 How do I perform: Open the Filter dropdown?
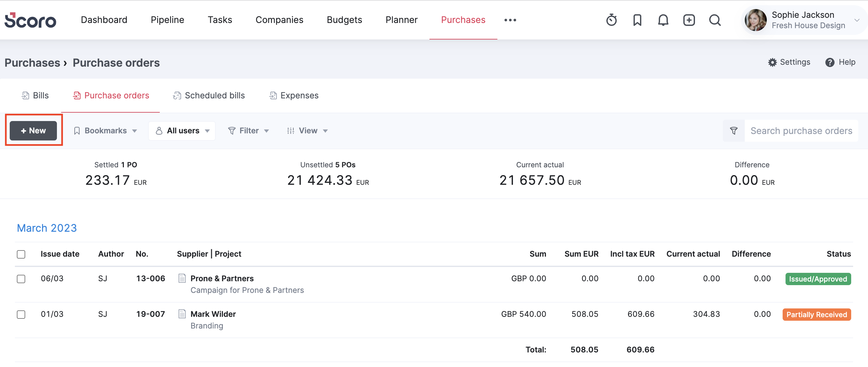248,131
